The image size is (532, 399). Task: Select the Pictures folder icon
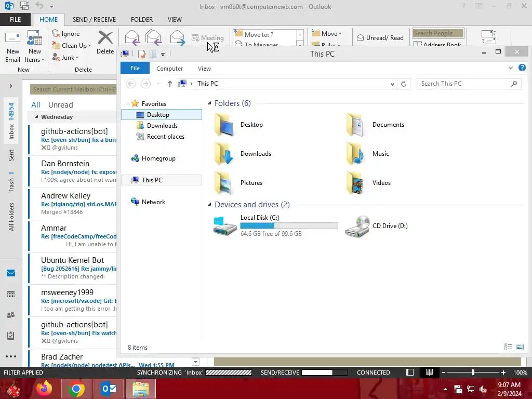pyautogui.click(x=224, y=183)
